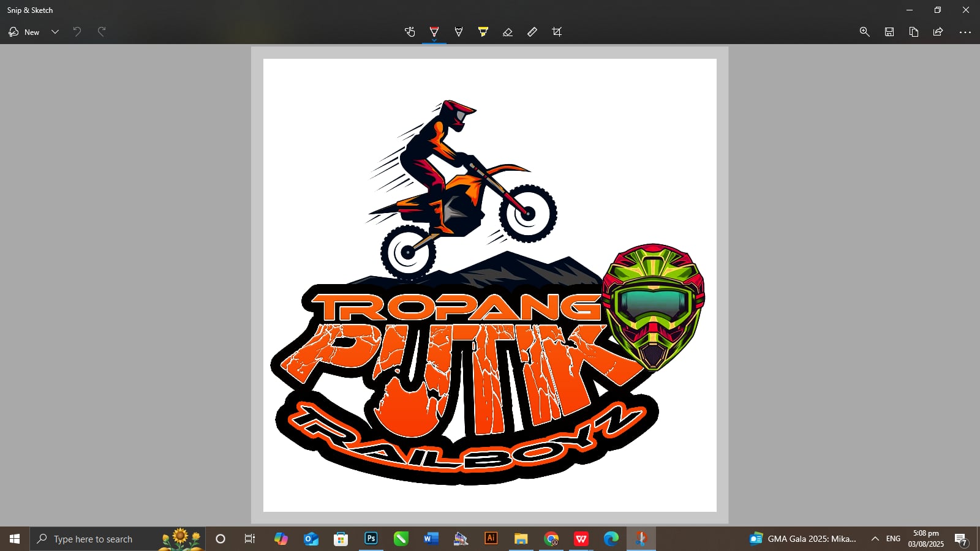Image resolution: width=980 pixels, height=551 pixels.
Task: Select the yellow Highlighter tool
Action: (x=483, y=32)
